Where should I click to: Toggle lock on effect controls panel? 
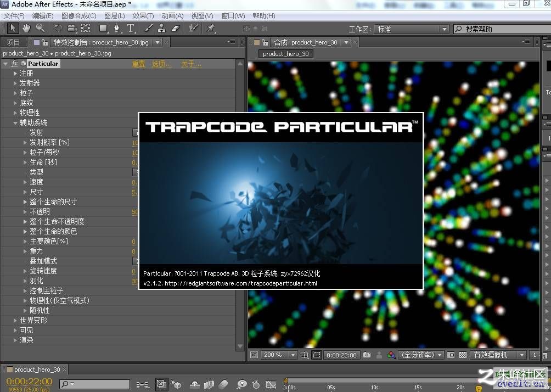point(44,42)
